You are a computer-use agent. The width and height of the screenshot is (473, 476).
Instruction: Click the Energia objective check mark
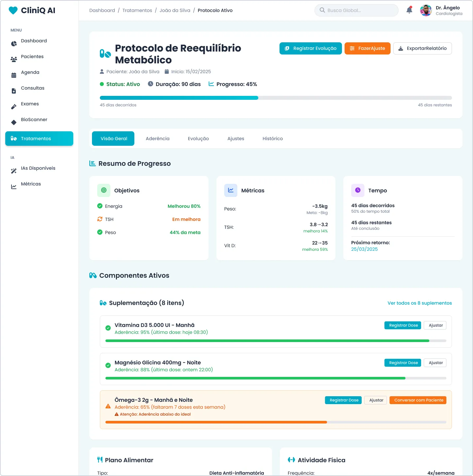(x=100, y=206)
